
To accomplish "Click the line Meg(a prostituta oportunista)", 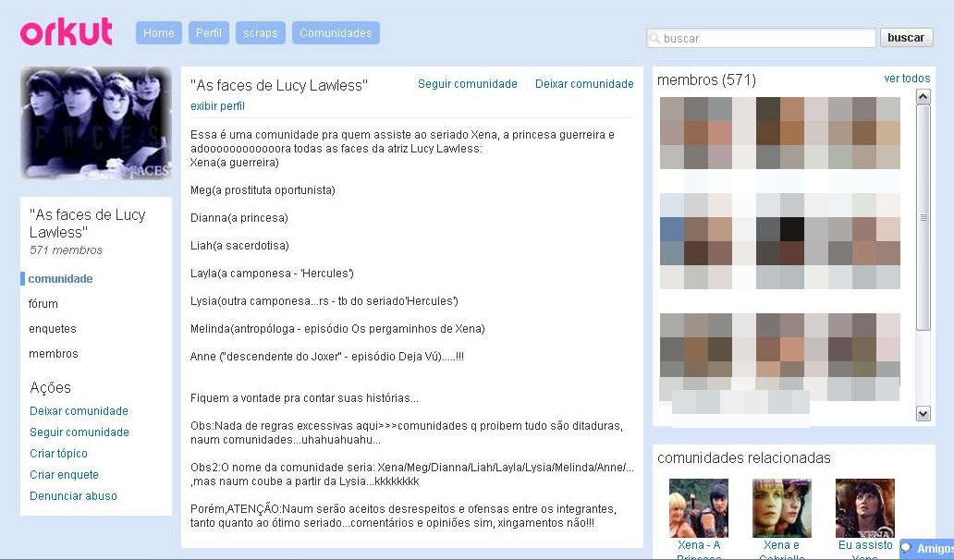I will (x=263, y=190).
